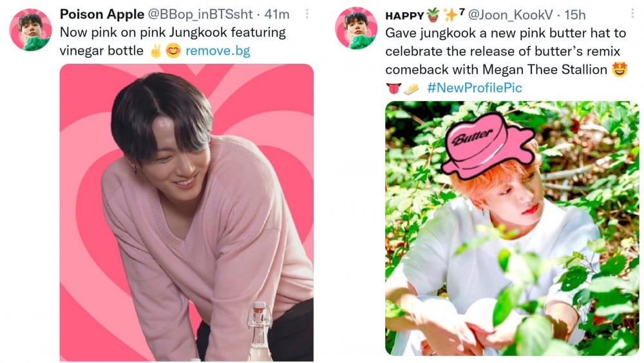The image size is (644, 363).
Task: Click the victory hand emoji
Action: [156, 51]
